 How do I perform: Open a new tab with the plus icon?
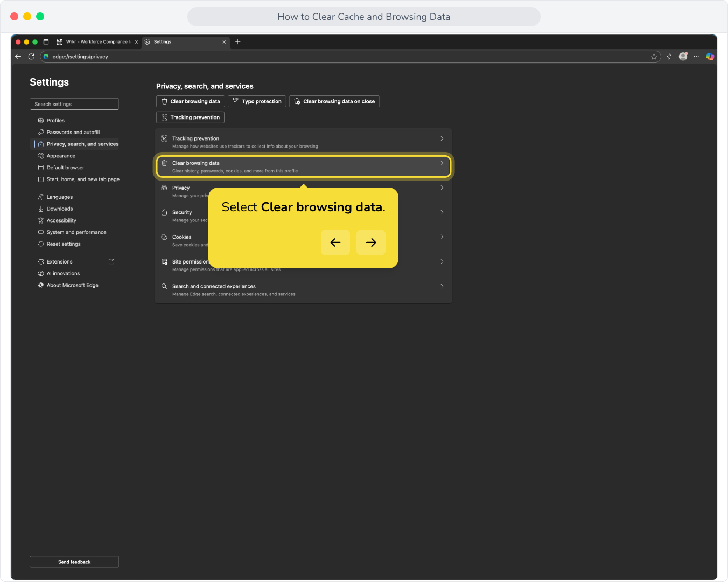click(238, 42)
